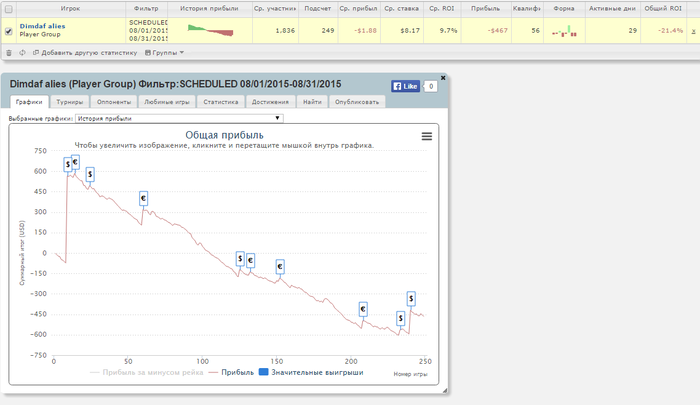Click the $ marker near game 25
The image size is (700, 405).
click(x=90, y=174)
